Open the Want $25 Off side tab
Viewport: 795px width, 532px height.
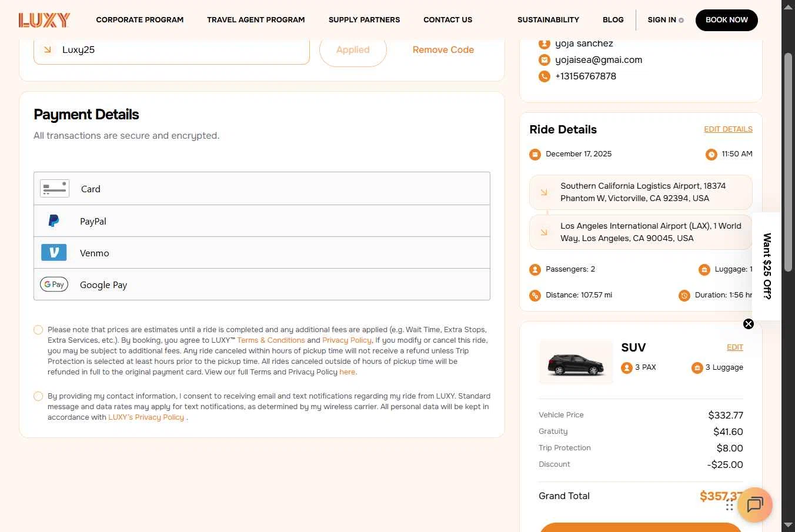(x=767, y=266)
